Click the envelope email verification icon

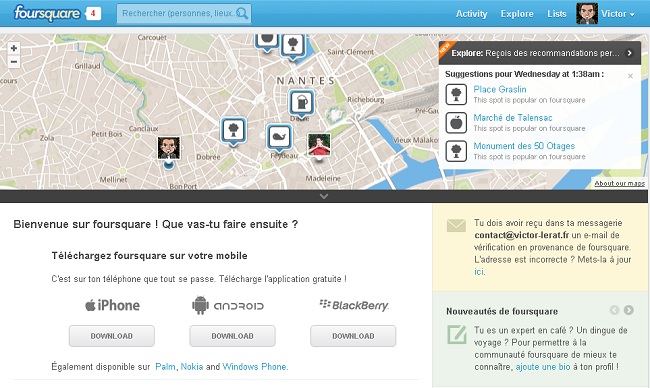(x=456, y=225)
